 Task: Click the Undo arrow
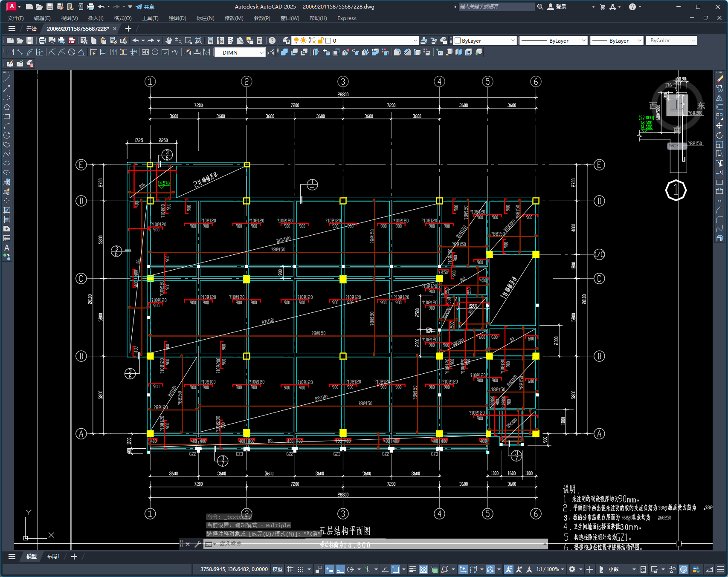click(x=136, y=40)
